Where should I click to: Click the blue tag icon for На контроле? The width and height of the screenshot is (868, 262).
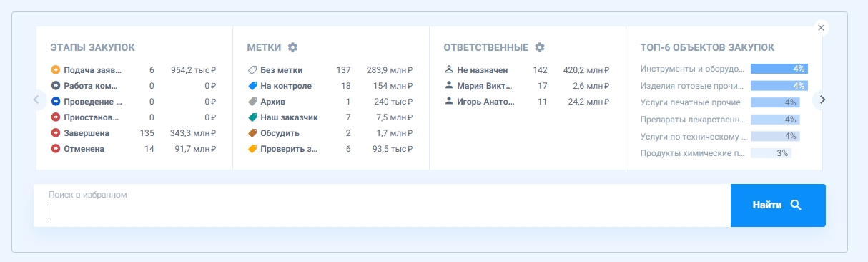pos(252,86)
